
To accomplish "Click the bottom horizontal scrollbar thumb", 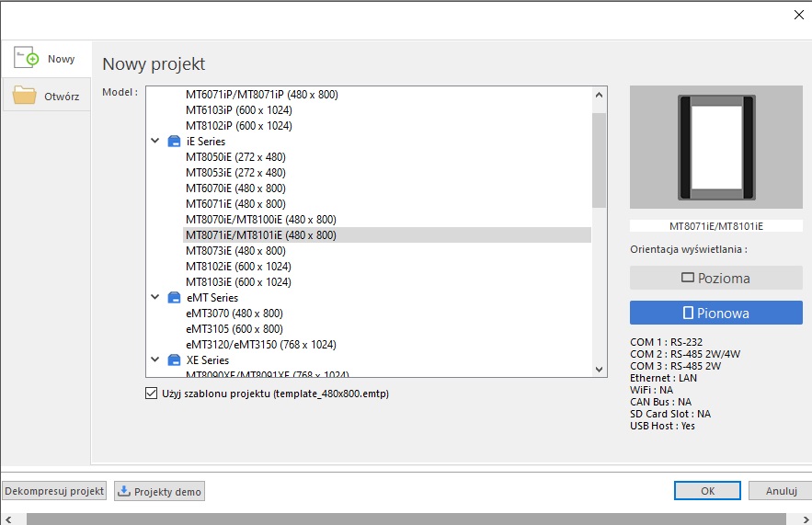I will (x=406, y=519).
